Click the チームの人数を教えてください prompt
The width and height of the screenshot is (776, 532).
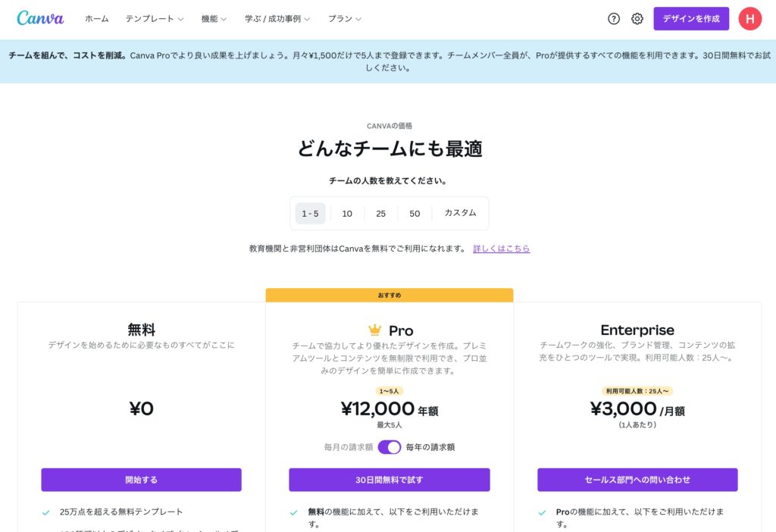(x=388, y=180)
